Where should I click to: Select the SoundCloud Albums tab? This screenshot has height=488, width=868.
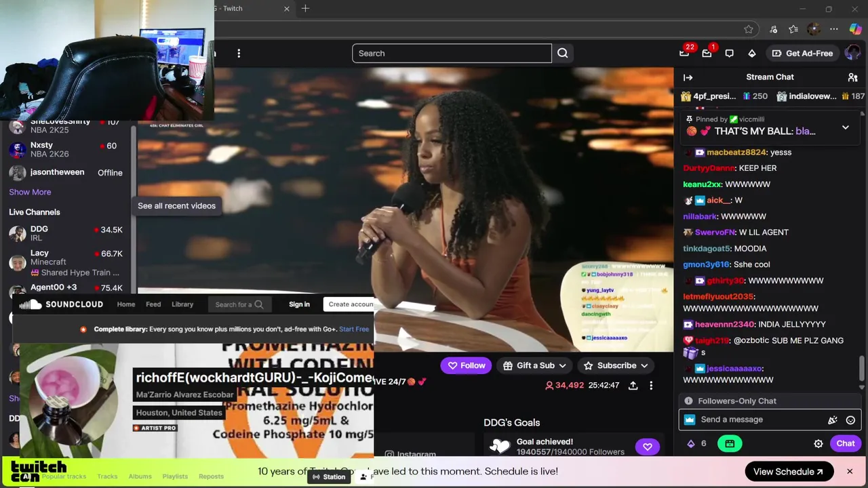point(140,476)
